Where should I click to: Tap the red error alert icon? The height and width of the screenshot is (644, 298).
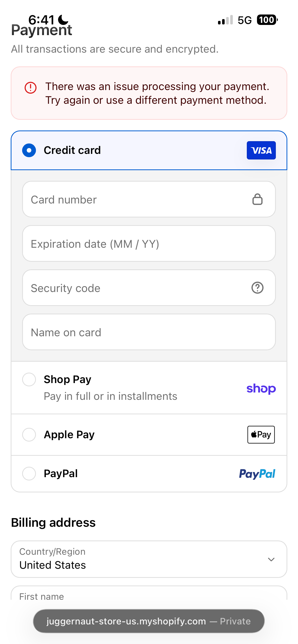point(31,88)
